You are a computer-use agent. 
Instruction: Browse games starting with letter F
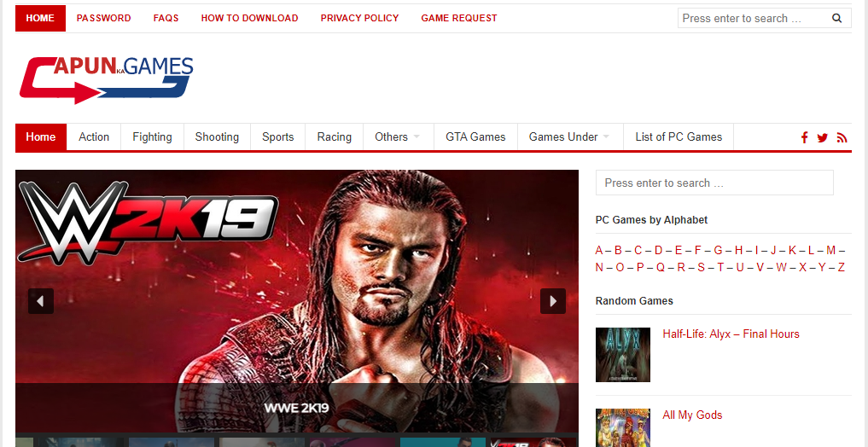697,250
